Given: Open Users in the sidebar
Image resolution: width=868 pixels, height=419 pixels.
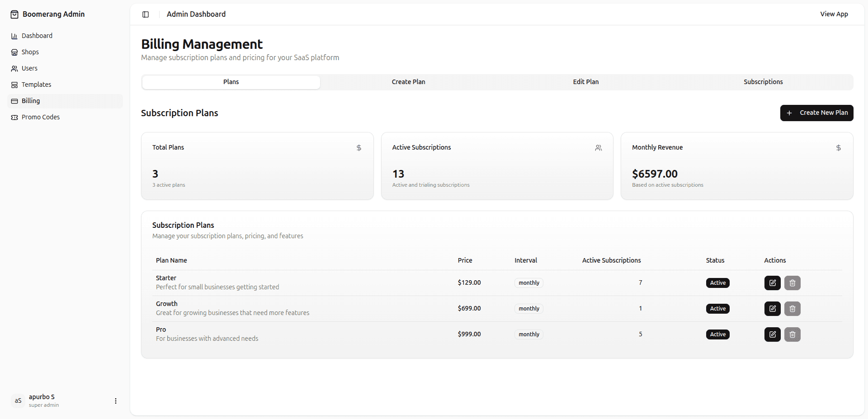Looking at the screenshot, I should click(x=65, y=69).
